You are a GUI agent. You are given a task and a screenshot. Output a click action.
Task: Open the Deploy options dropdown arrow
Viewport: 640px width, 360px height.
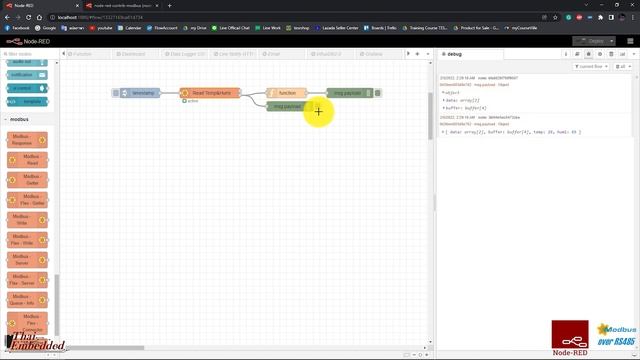[611, 41]
